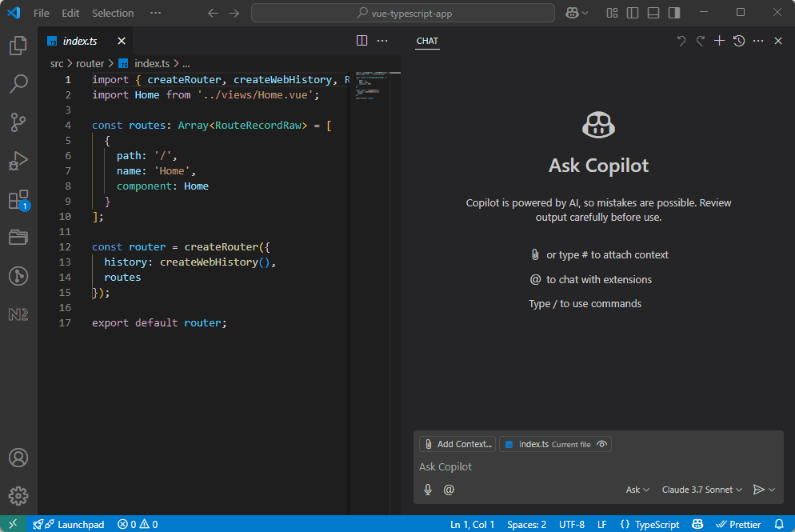
Task: Open Run and Debug view
Action: pyautogui.click(x=18, y=161)
